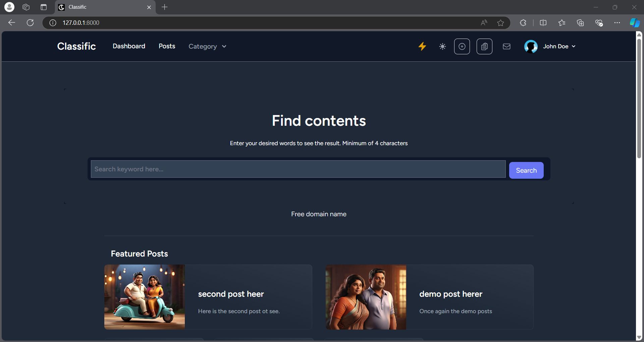Image resolution: width=644 pixels, height=342 pixels.
Task: Activate the Read aloud icon
Action: [484, 23]
